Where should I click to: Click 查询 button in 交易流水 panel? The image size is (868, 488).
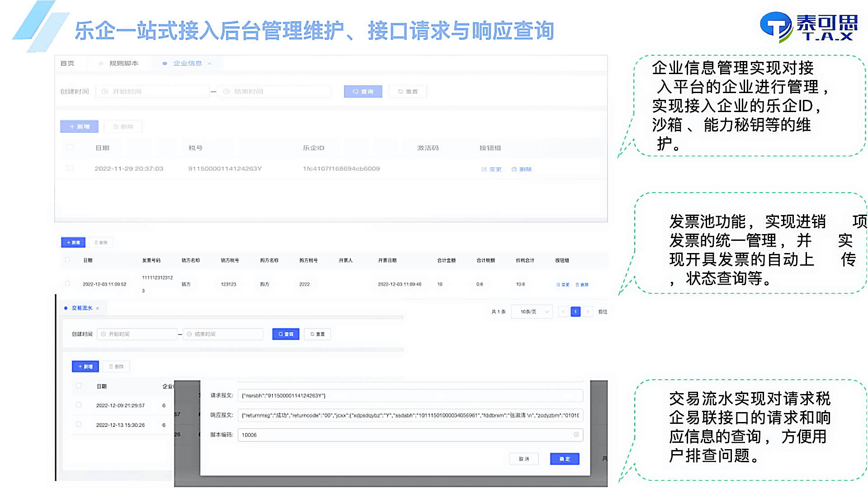[x=286, y=334]
